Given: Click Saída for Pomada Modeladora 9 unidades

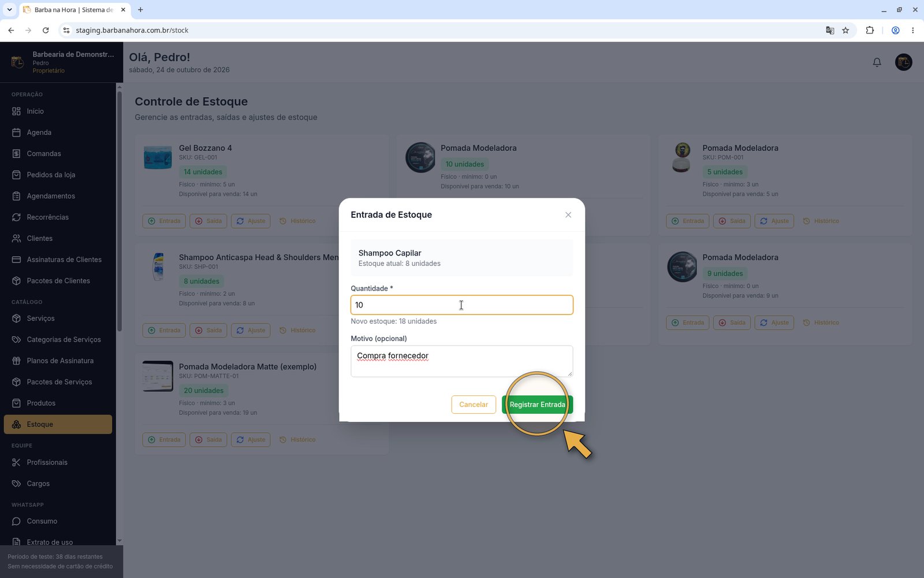Looking at the screenshot, I should [732, 323].
